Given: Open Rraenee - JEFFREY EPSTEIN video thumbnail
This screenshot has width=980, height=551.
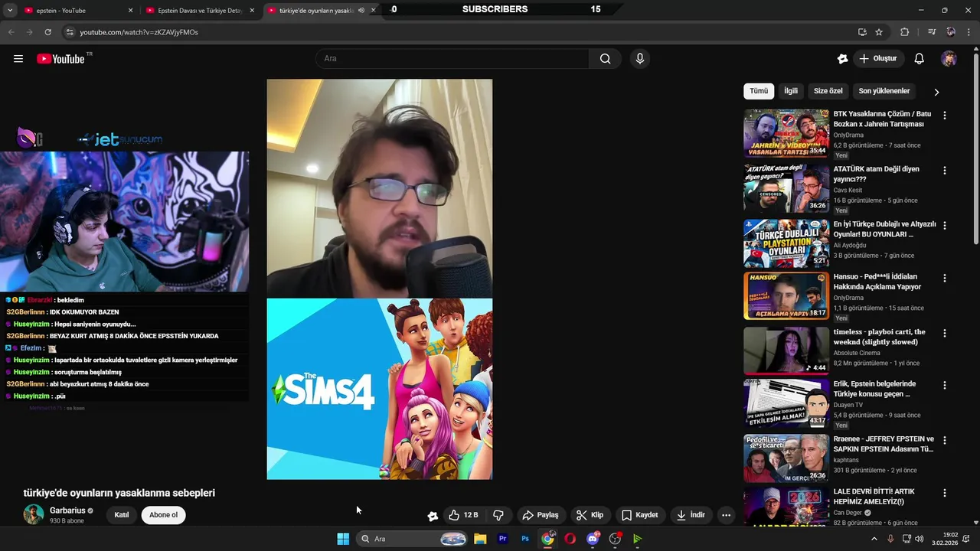Looking at the screenshot, I should [786, 458].
